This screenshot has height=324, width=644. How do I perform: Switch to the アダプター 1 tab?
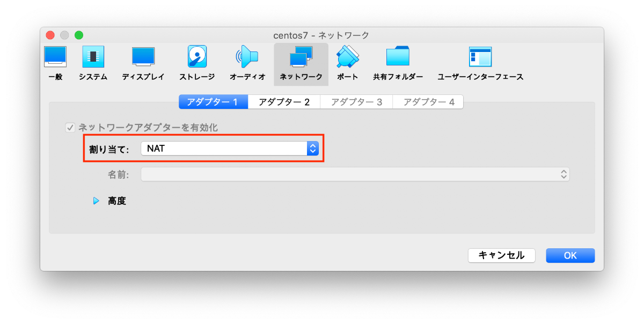(213, 102)
